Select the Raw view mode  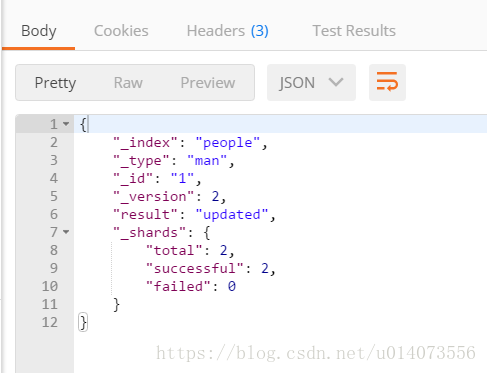[x=128, y=83]
